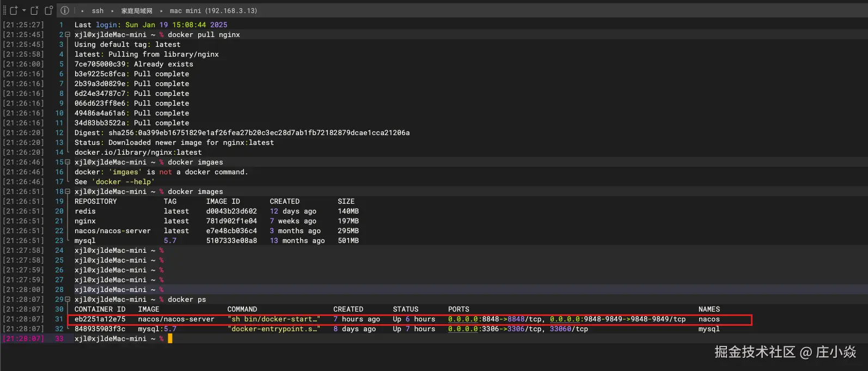Select the ssh breadcrumb item
Viewport: 868px width, 371px height.
tap(97, 11)
